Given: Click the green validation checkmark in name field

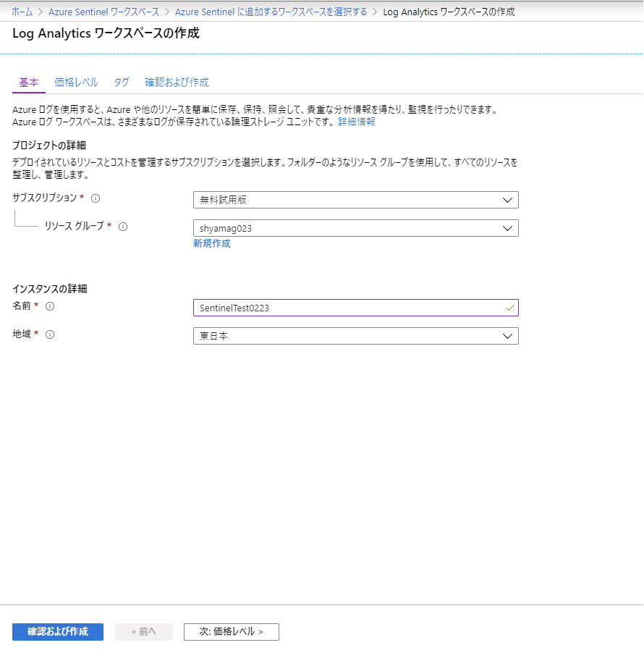Looking at the screenshot, I should click(x=509, y=308).
